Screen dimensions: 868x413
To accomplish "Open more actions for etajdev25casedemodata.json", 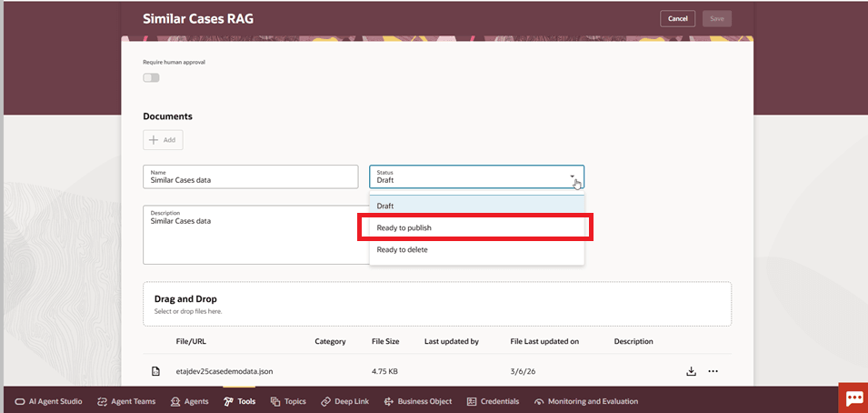I will click(713, 371).
